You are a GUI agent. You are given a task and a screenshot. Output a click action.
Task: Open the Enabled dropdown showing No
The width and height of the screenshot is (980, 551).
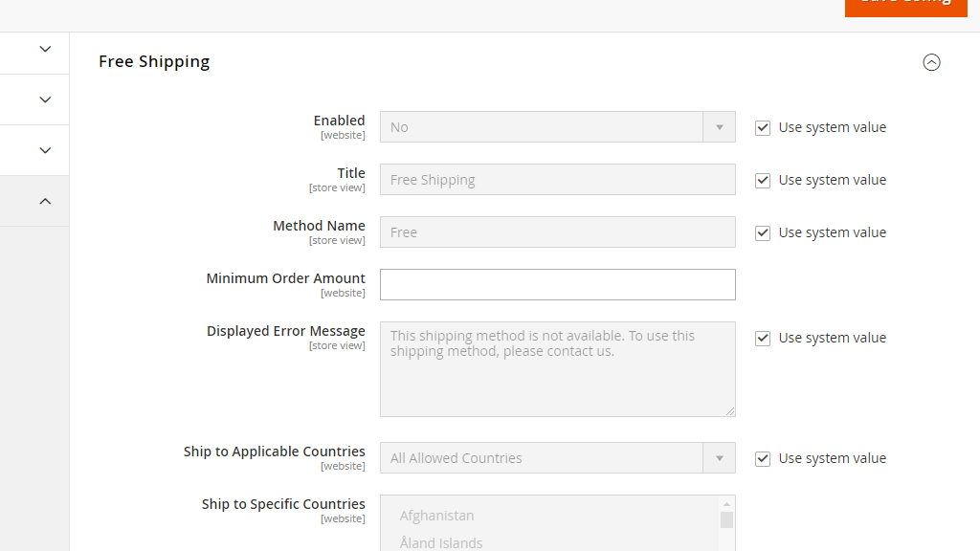(558, 127)
